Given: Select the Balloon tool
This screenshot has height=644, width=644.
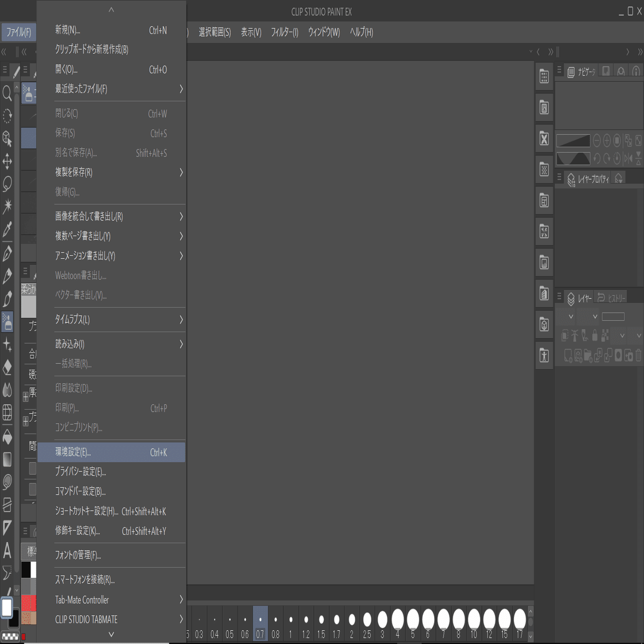Looking at the screenshot, I should click(x=7, y=572).
